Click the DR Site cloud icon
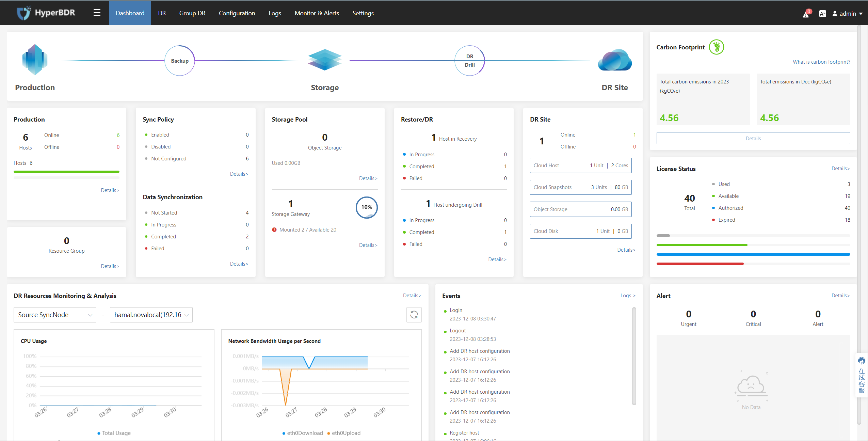The height and width of the screenshot is (441, 868). 615,60
